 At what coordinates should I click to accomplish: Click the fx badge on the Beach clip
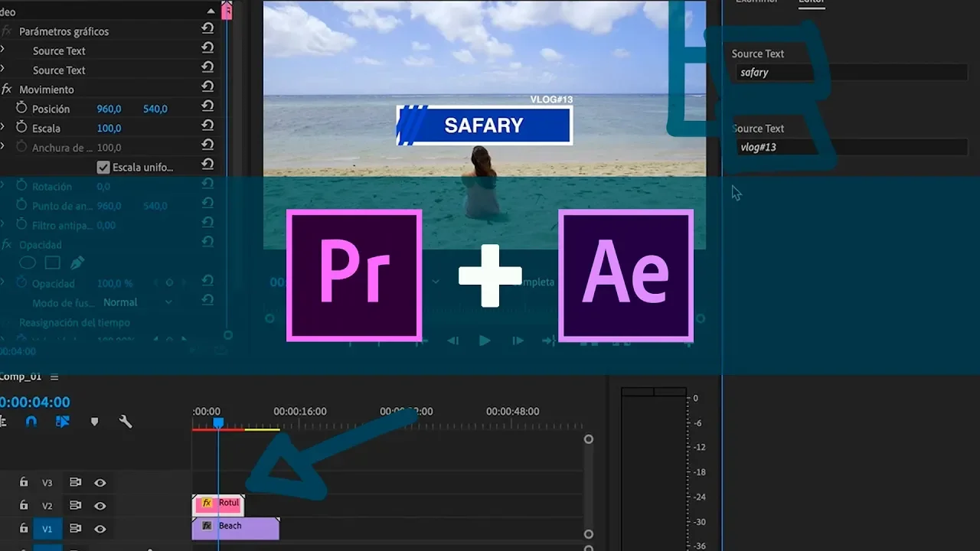pyautogui.click(x=207, y=526)
